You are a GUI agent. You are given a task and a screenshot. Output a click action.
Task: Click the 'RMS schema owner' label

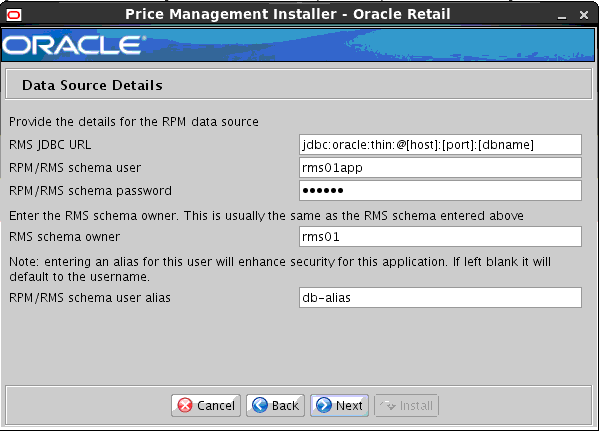[65, 237]
